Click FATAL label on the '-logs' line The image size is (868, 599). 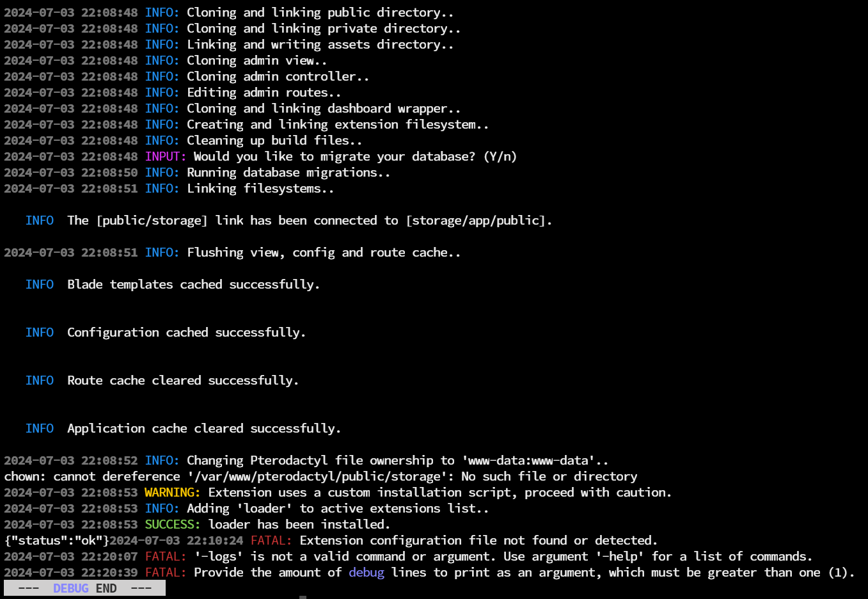[166, 556]
